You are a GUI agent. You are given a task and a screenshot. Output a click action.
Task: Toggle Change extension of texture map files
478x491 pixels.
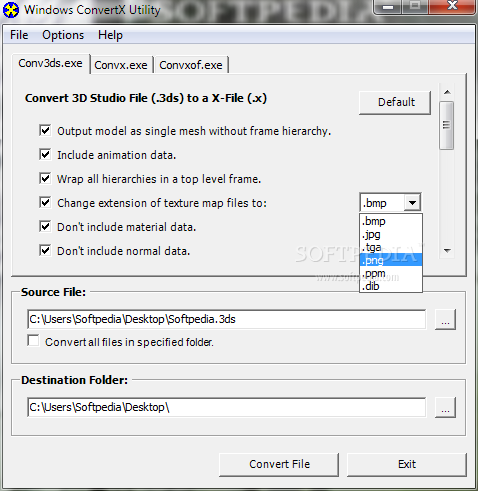(45, 202)
